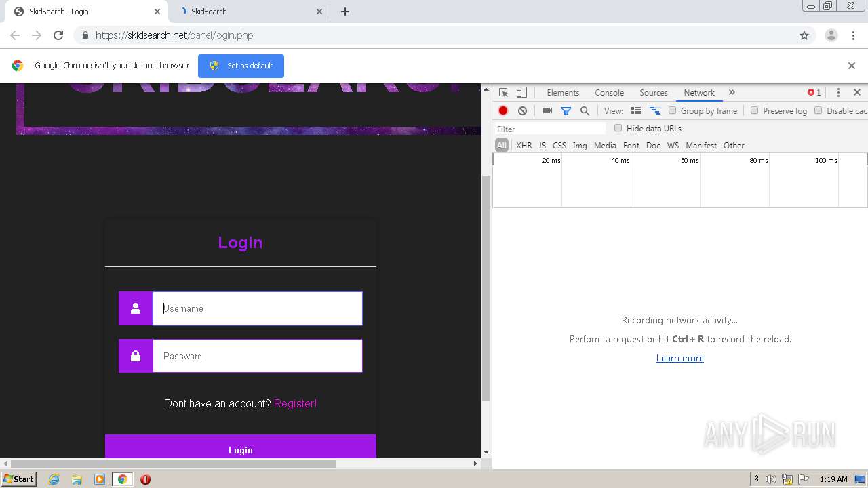Open the Chrome profile avatar
The height and width of the screenshot is (488, 868).
(x=831, y=35)
